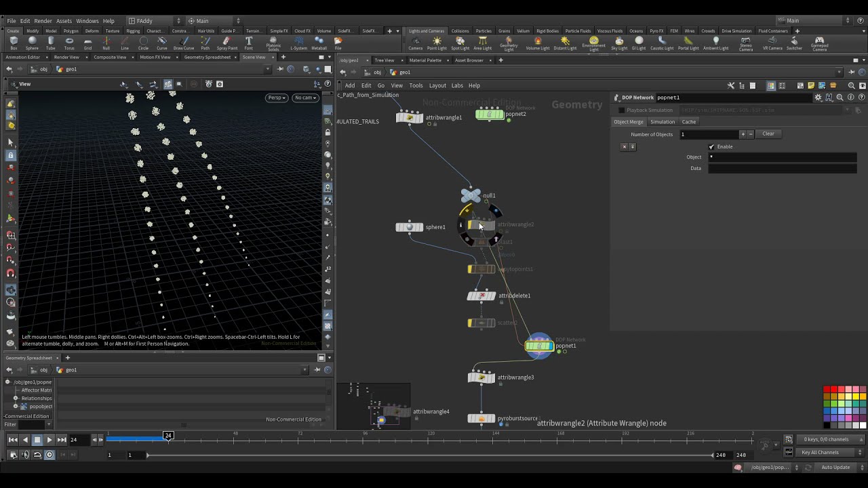Select the Font shelf tool
Viewport: 868px width, 488px height.
[249, 43]
